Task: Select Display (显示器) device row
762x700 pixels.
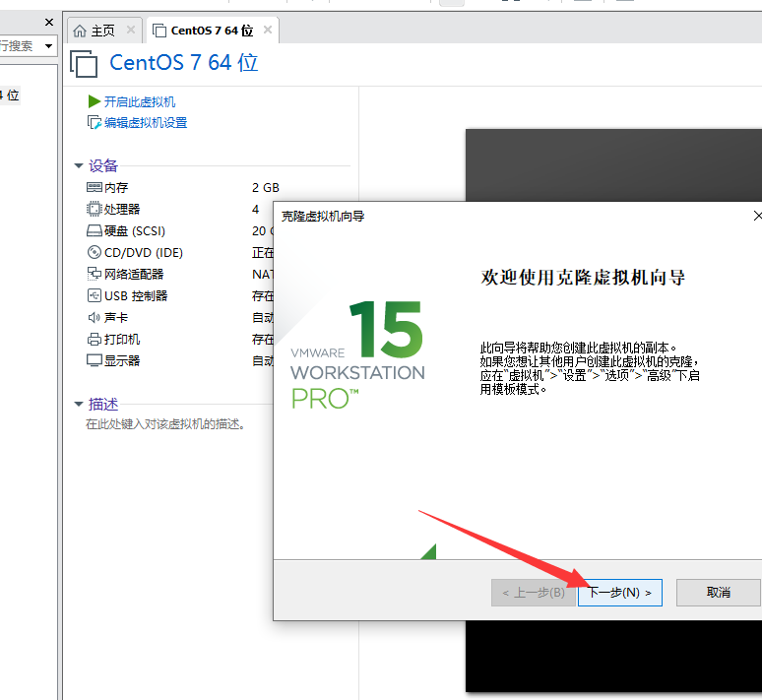Action: [180, 360]
